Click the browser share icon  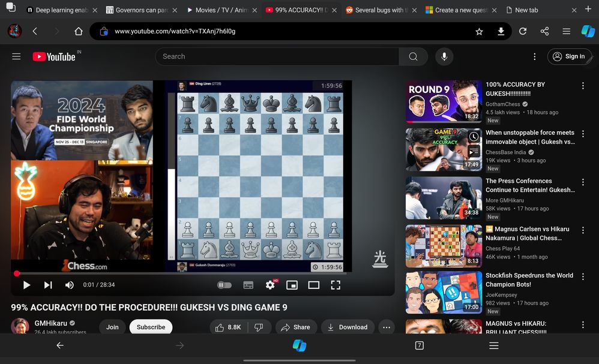click(545, 31)
